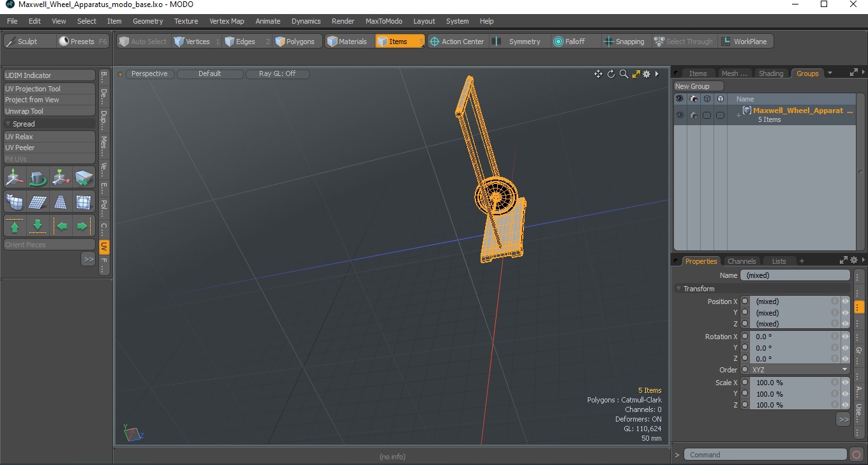Click the UV rotate tool icon
868x465 pixels.
[x=38, y=178]
